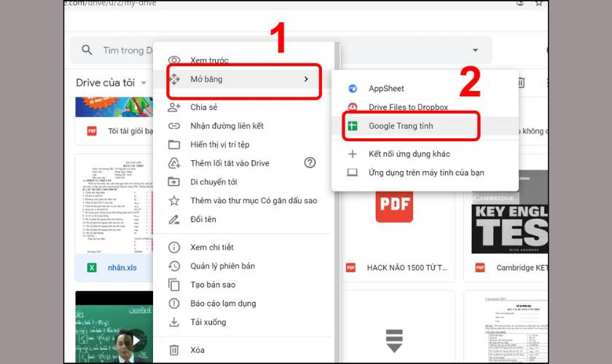Click the info icon for Xem chi tiết
The height and width of the screenshot is (364, 612).
[x=174, y=248]
